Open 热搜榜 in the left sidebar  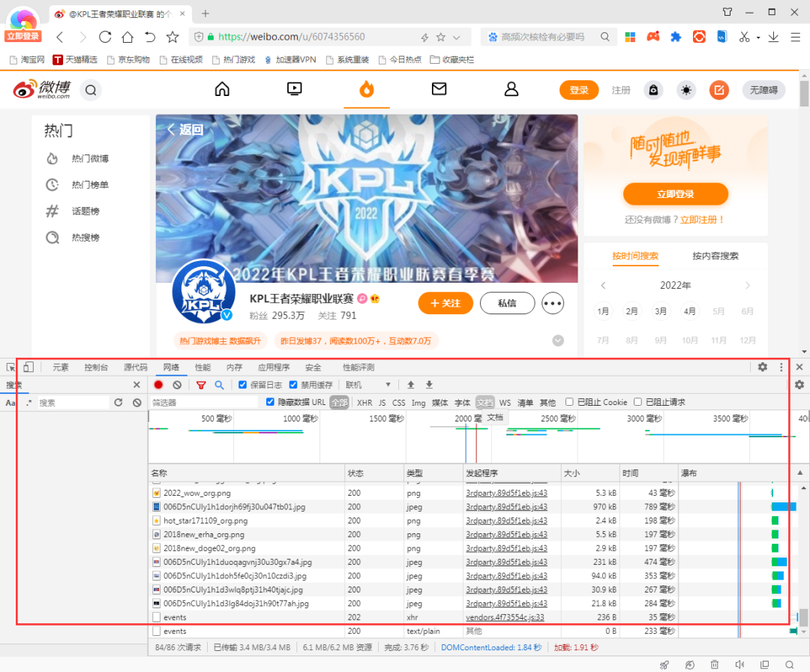coord(85,238)
